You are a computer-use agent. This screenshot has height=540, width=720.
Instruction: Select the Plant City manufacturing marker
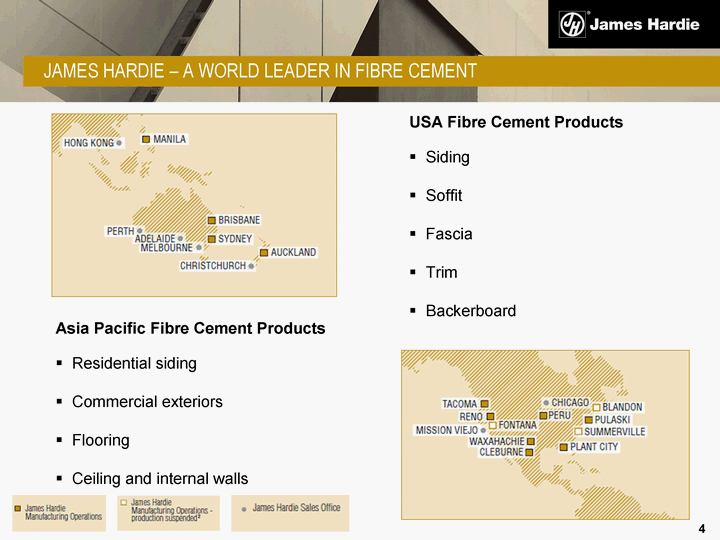click(563, 447)
